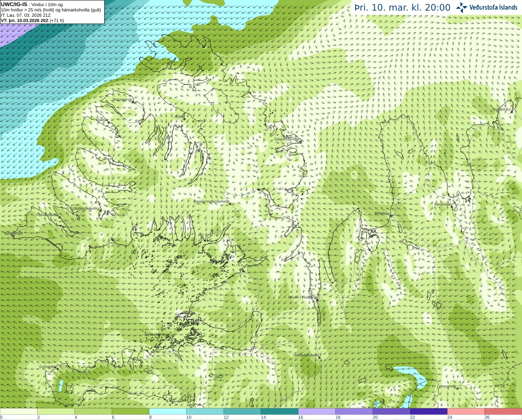Screen dimensions: 522x420
Task: Click the legend value "12"
Action: pos(226,417)
